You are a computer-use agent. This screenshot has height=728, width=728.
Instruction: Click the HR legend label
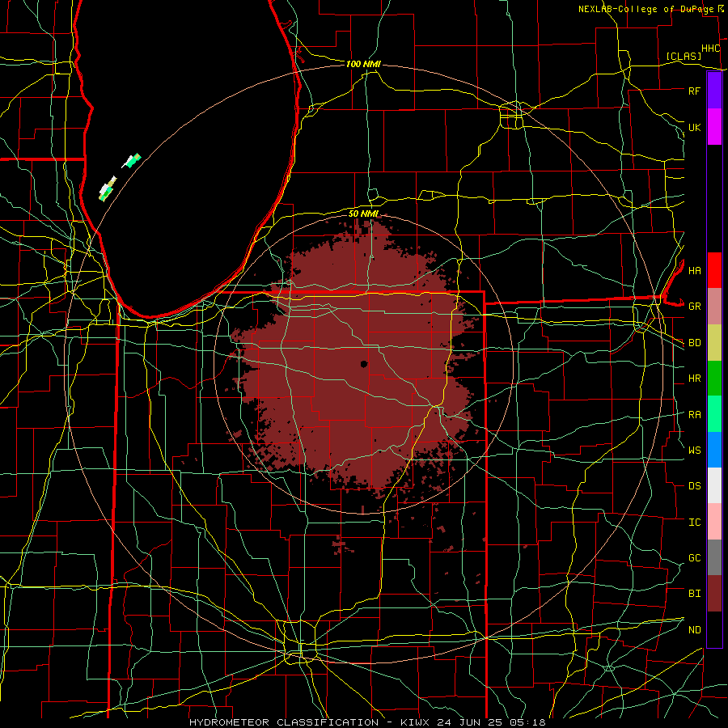[x=694, y=379]
